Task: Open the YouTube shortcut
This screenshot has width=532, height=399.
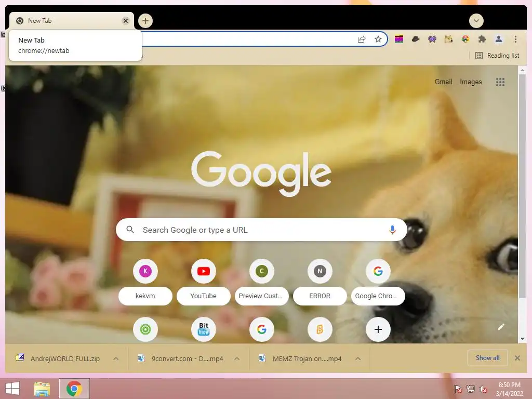Action: coord(204,282)
